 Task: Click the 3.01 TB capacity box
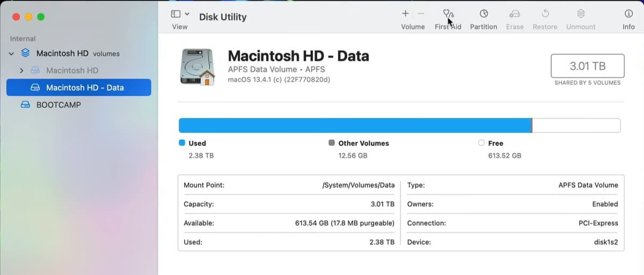click(x=587, y=66)
